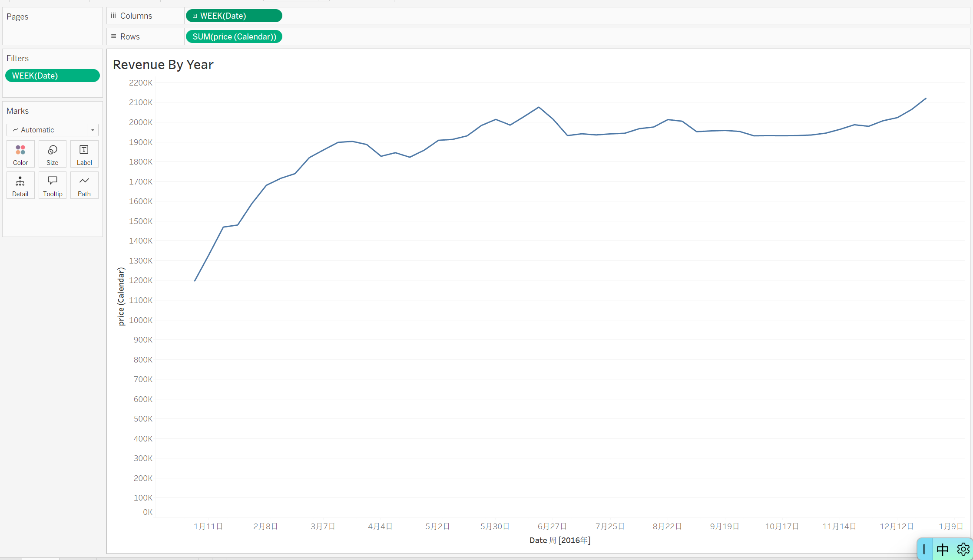Image resolution: width=973 pixels, height=560 pixels.
Task: Open the Detail marks card
Action: 20,186
